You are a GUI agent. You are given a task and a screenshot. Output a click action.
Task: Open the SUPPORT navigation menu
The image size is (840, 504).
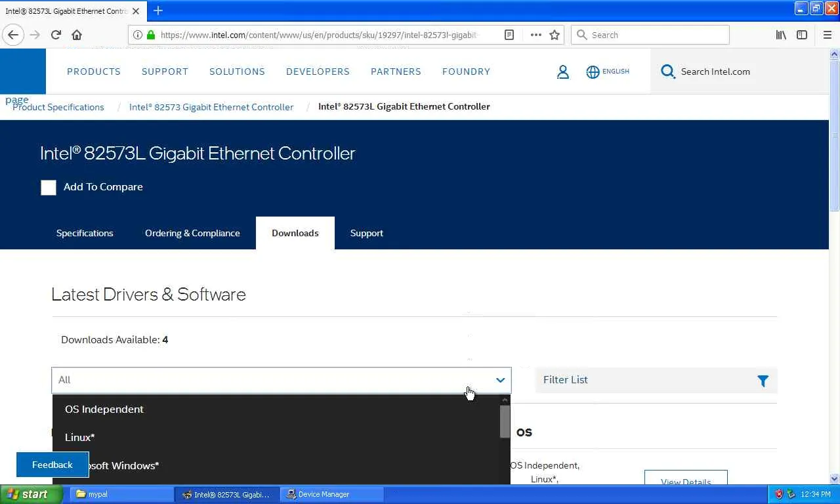click(x=165, y=72)
